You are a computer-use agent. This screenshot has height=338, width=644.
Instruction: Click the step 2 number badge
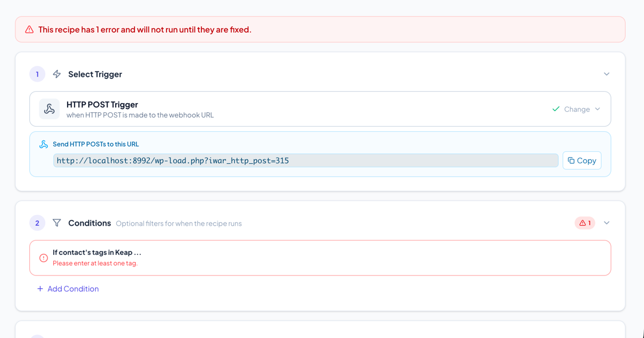(37, 223)
